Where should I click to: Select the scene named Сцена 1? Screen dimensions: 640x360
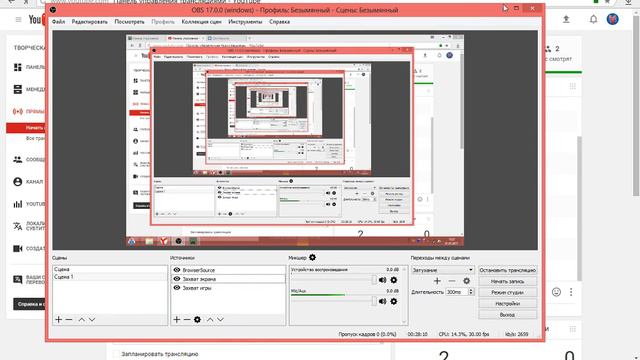point(110,277)
